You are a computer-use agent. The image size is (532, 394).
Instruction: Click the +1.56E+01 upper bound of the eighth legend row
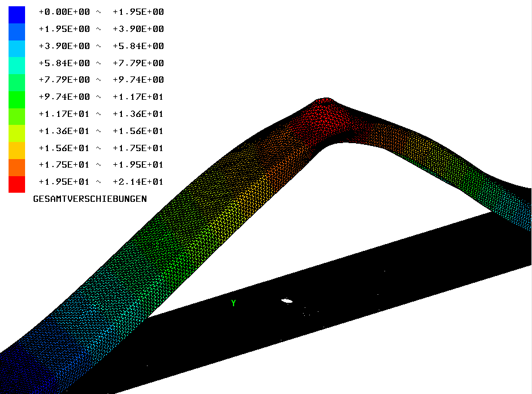click(138, 131)
